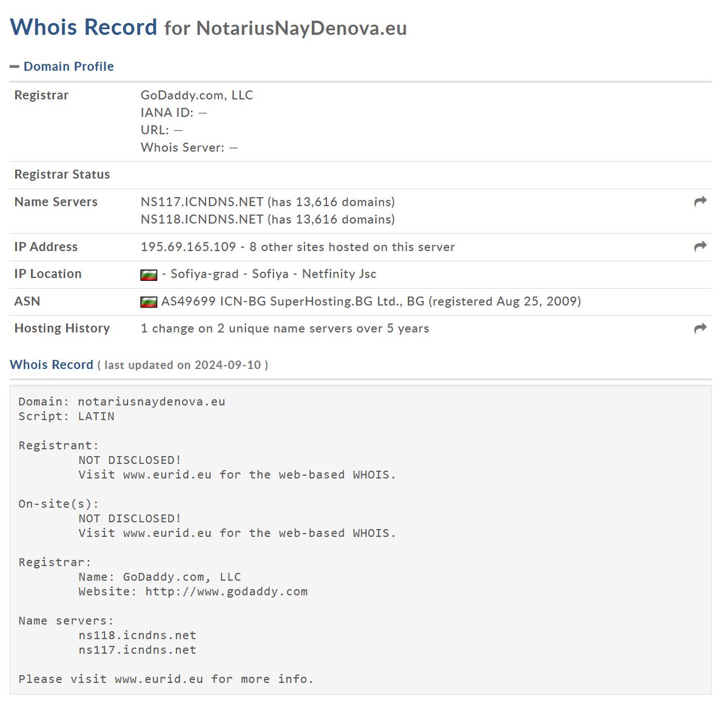The image size is (728, 720).
Task: Select Domain: notariusnaydenova.eu line
Action: pyautogui.click(x=122, y=402)
